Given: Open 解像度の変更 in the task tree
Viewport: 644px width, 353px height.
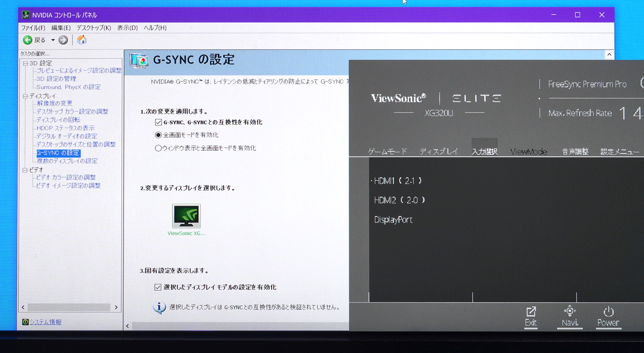Looking at the screenshot, I should click(x=54, y=104).
